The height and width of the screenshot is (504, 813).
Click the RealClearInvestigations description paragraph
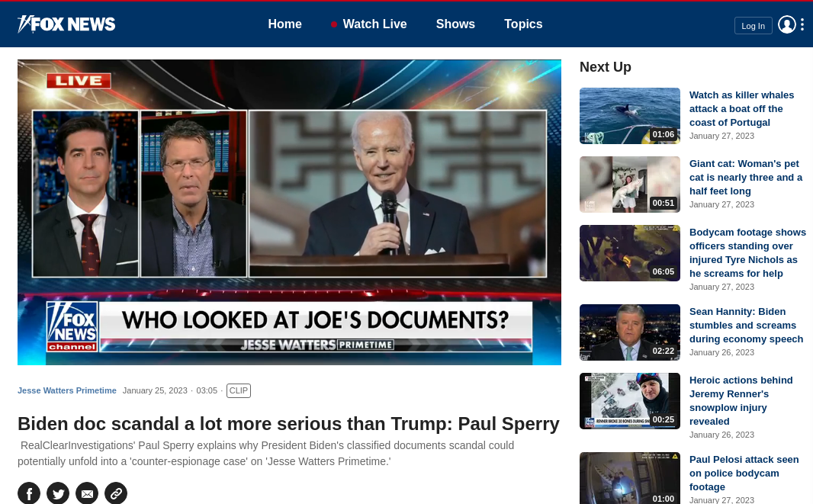(x=266, y=453)
